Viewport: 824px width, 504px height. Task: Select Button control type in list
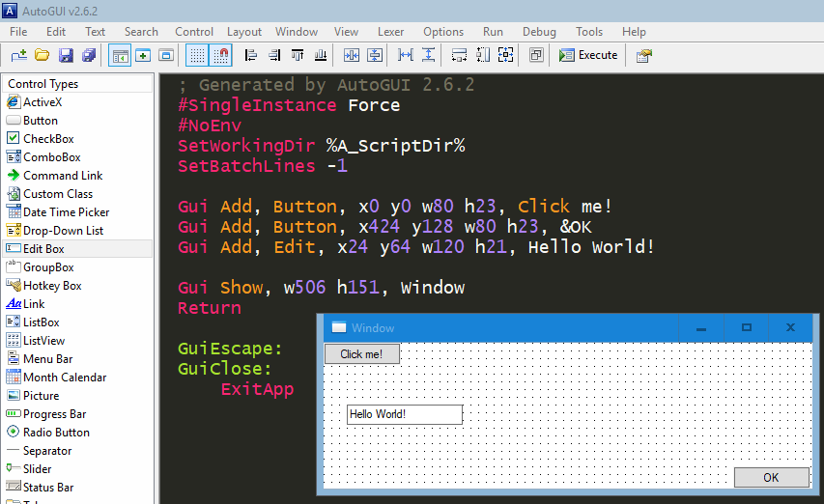tap(78, 121)
